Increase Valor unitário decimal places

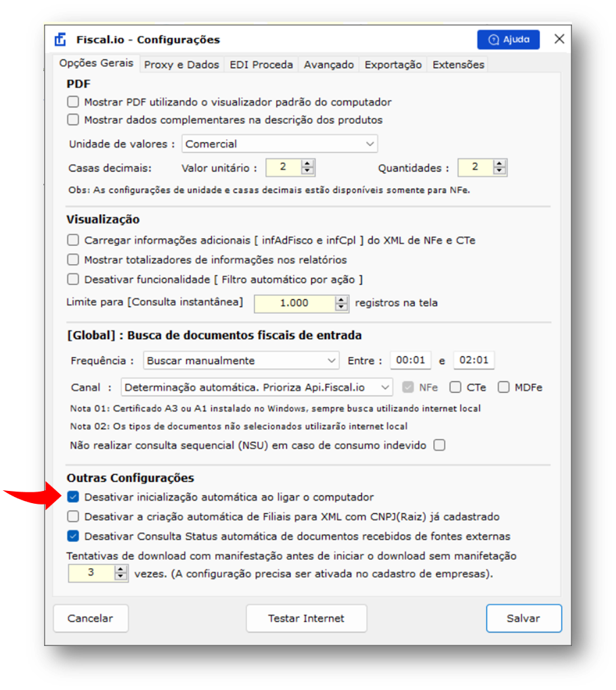[x=307, y=164]
